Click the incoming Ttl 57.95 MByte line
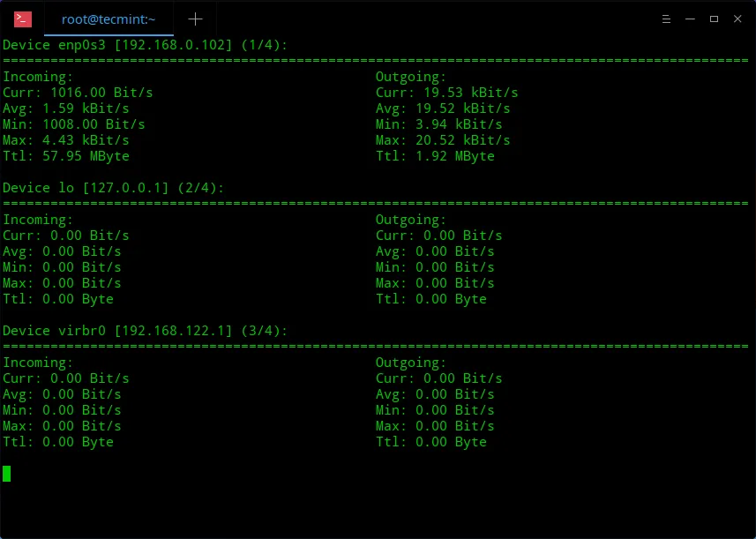The height and width of the screenshot is (539, 756). coord(66,156)
